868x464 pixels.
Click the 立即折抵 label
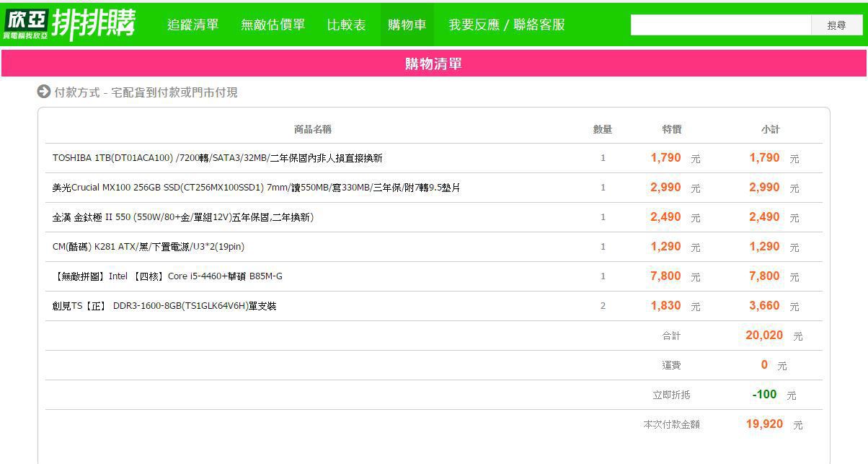[x=671, y=395]
